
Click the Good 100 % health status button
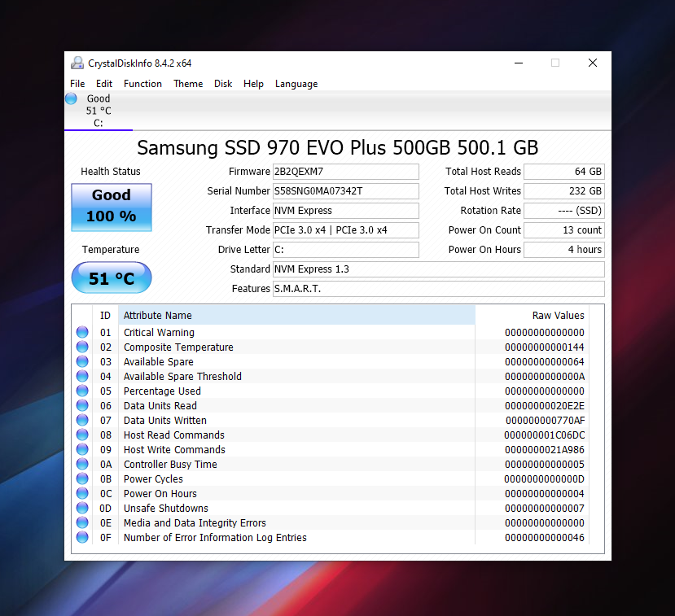112,208
